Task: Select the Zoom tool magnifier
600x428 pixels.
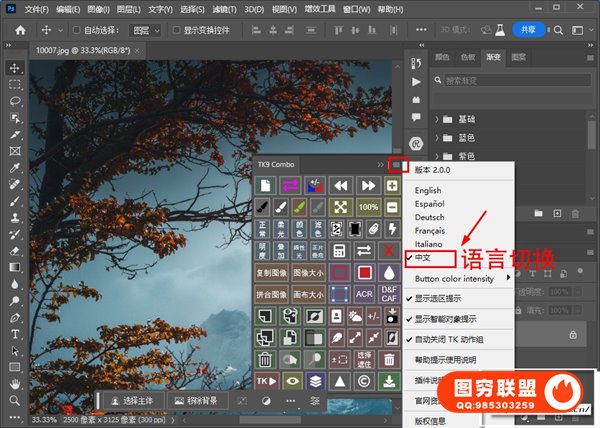Action: tap(15, 402)
